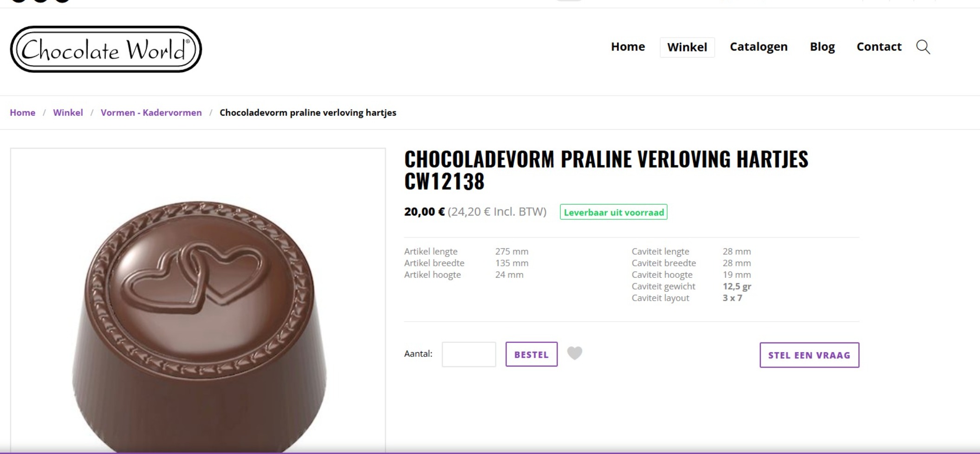980x454 pixels.
Task: Click the product title CW12138 heading
Action: 606,170
